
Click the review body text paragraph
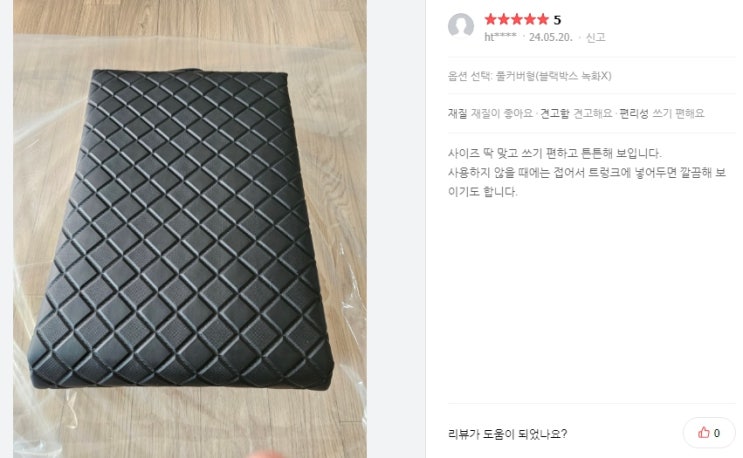587,172
